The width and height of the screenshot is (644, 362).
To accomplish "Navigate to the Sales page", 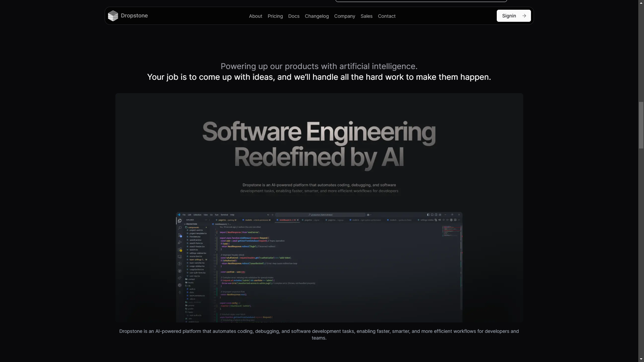I will (367, 16).
